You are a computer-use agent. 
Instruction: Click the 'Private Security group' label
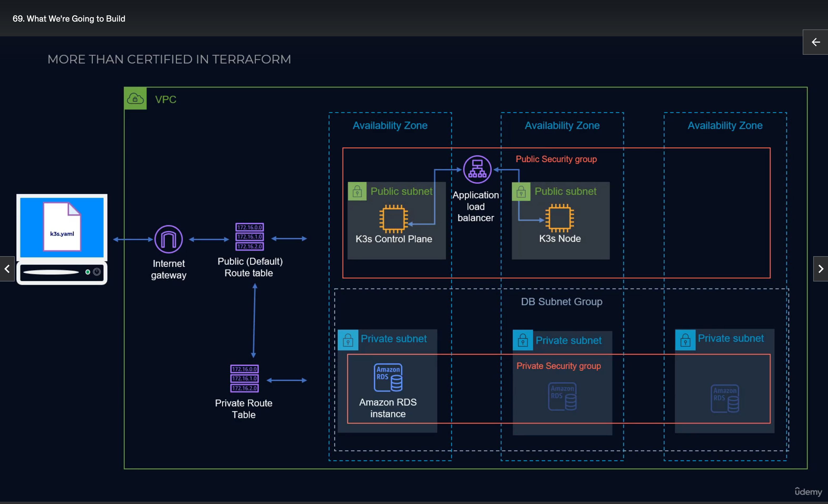tap(558, 366)
